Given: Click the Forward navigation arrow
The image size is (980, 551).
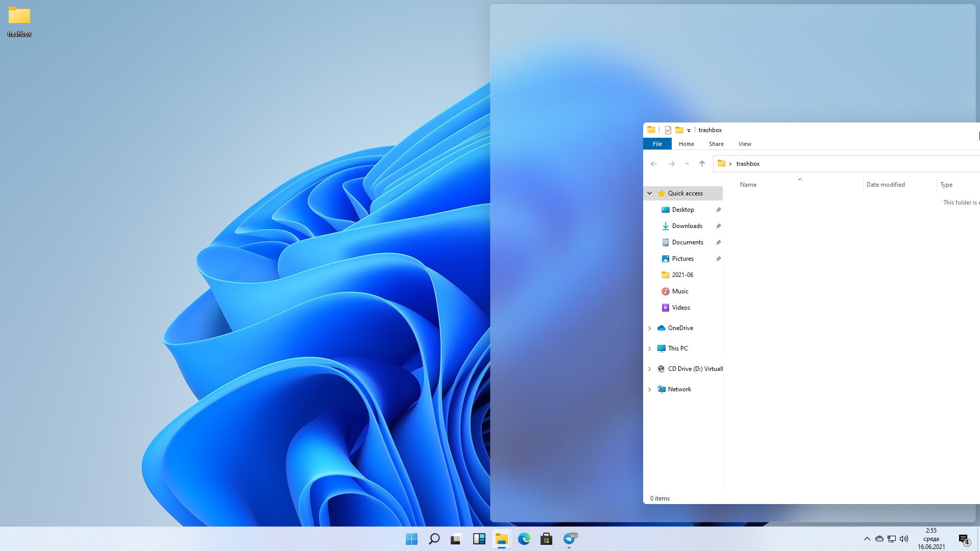Looking at the screenshot, I should [672, 164].
